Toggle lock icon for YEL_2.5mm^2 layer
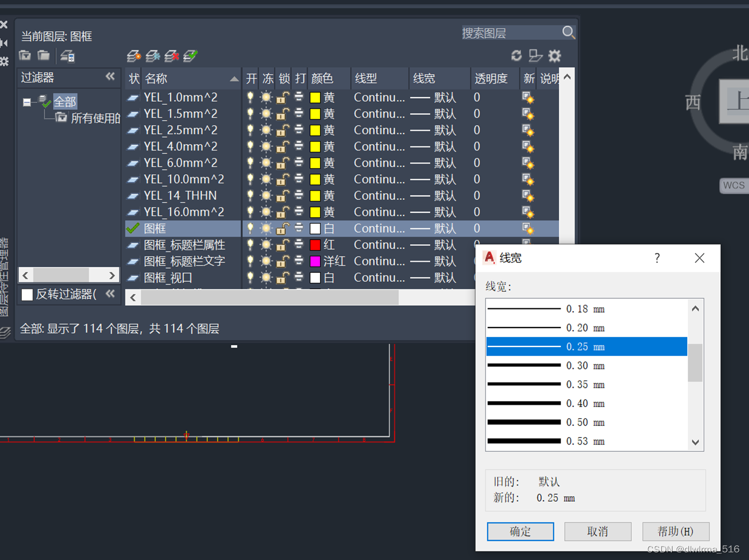Image resolution: width=749 pixels, height=560 pixels. (283, 130)
